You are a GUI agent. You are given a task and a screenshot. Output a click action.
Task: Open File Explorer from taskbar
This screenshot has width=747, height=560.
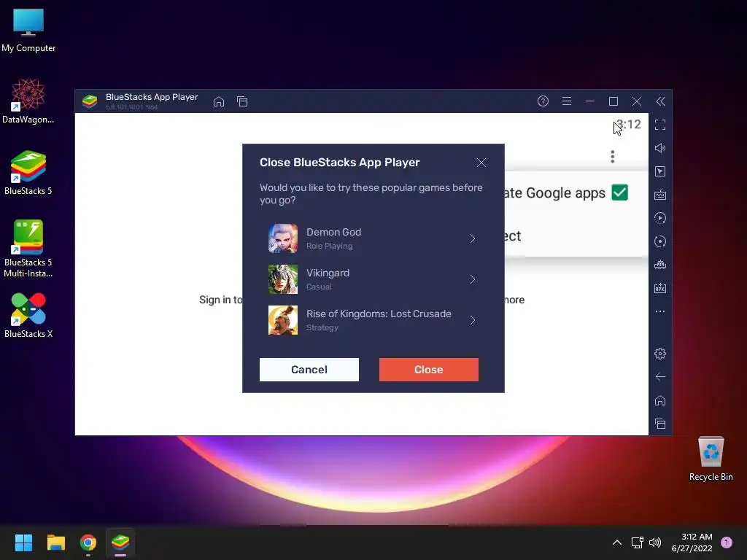(55, 542)
